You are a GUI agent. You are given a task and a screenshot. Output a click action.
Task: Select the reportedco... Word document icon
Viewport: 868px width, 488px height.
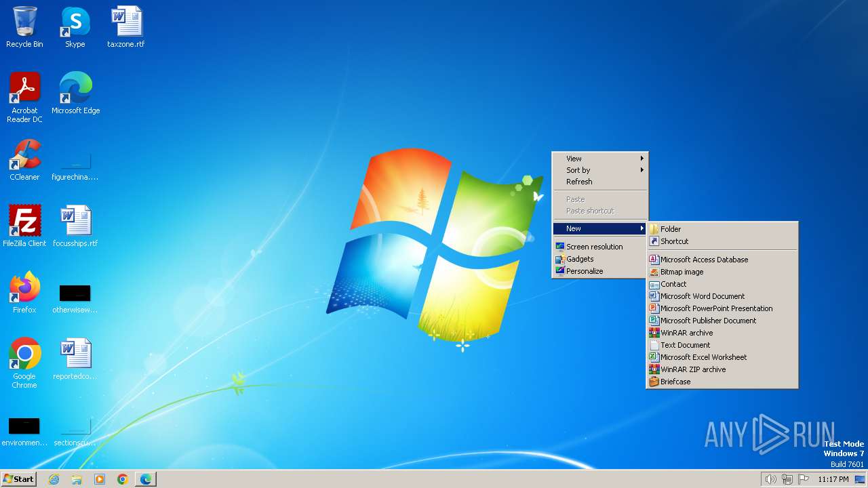[x=75, y=359]
